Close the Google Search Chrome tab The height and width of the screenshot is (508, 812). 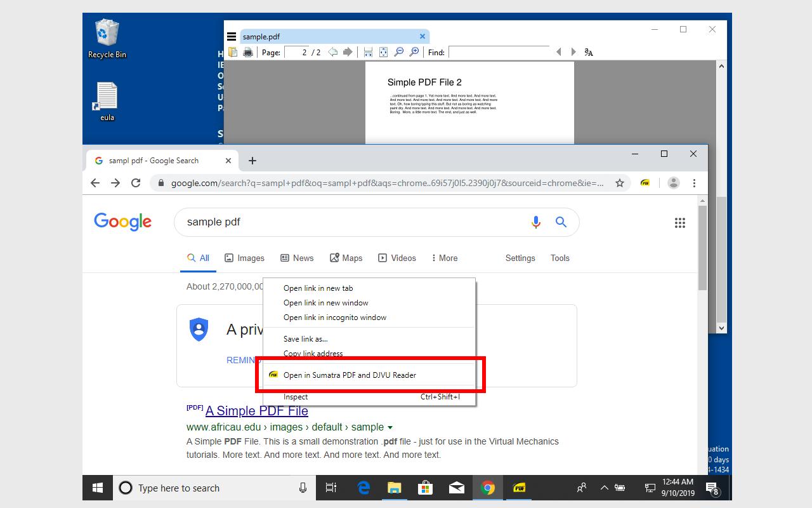228,161
